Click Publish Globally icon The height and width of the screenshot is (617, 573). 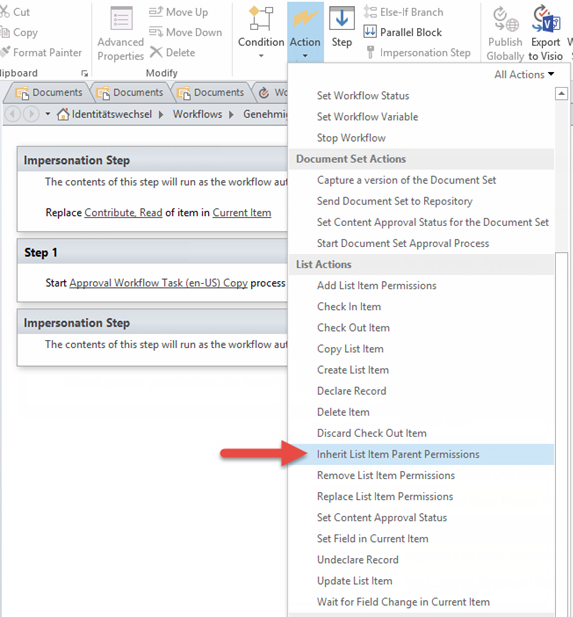506,19
